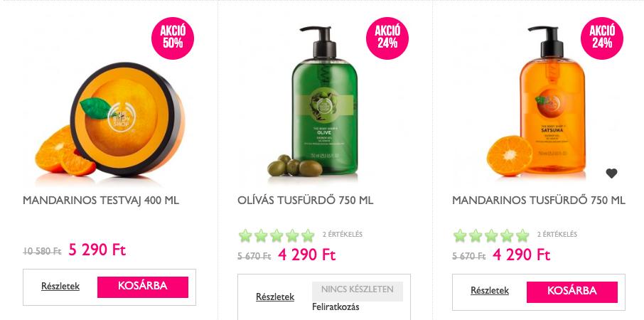Add Mandarinos tusfürdő to cart with KOSÁRBA
Viewport: 644px width, 320px height.
click(x=571, y=292)
